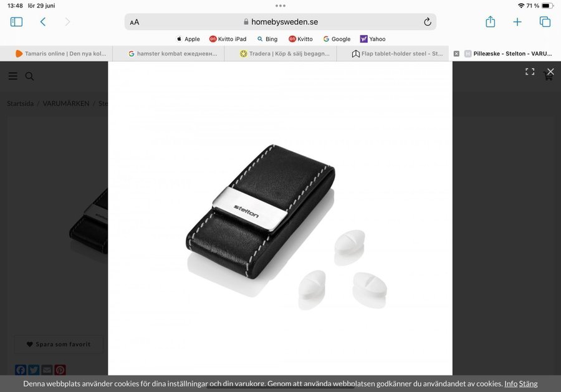Open the Kvitto iPad bookmark

point(228,39)
